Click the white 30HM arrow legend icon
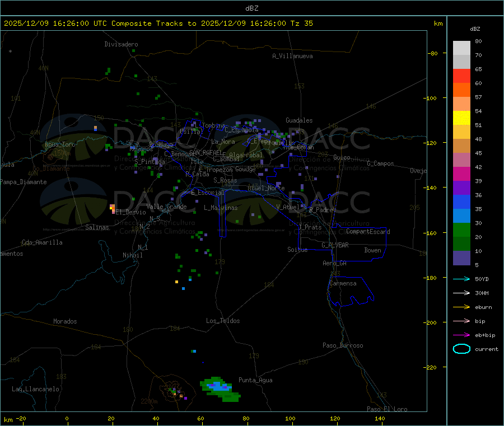The height and width of the screenshot is (426, 504). pyautogui.click(x=461, y=293)
